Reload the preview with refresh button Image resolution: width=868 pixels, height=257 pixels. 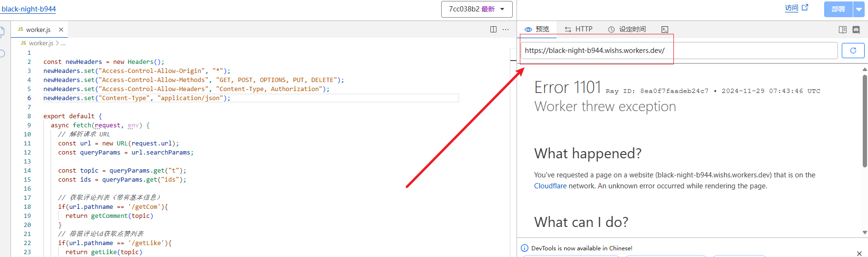coord(853,51)
